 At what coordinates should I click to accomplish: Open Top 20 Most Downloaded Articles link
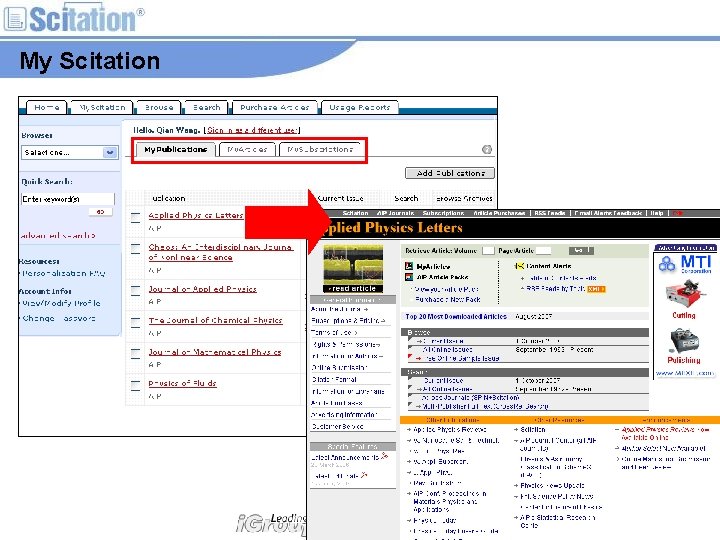(x=456, y=316)
